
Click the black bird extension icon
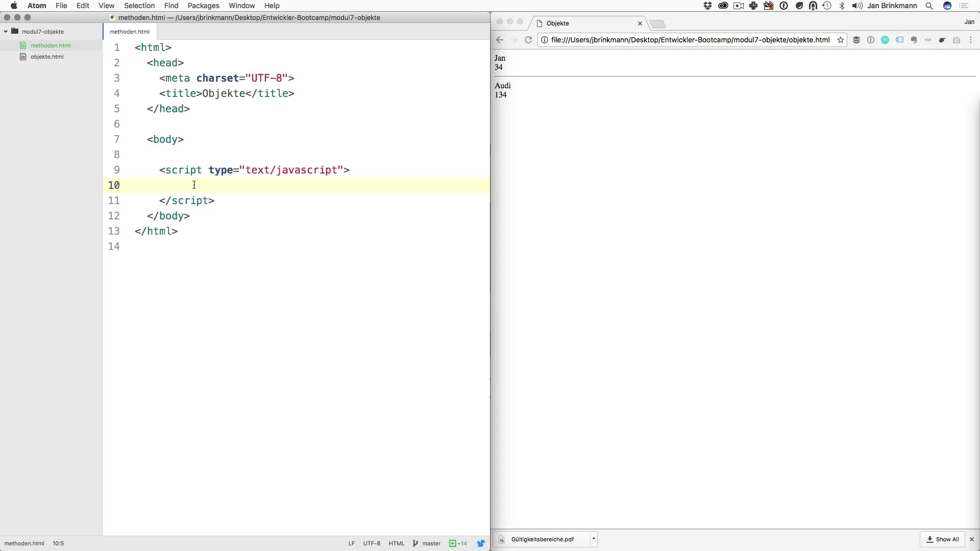(x=942, y=40)
